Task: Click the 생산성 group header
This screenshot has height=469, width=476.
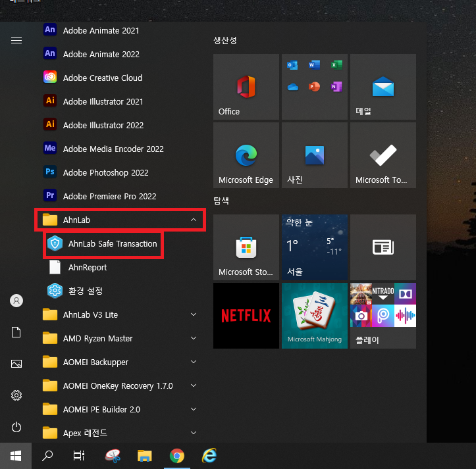Action: (x=225, y=40)
